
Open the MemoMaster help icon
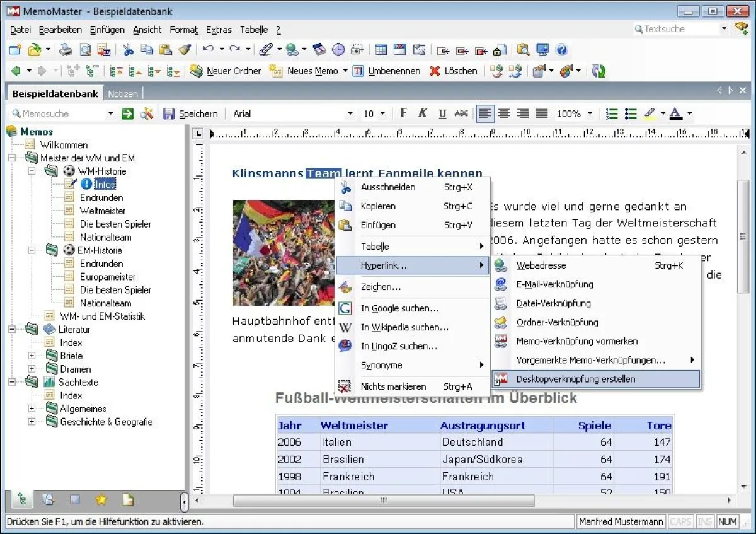[x=562, y=50]
